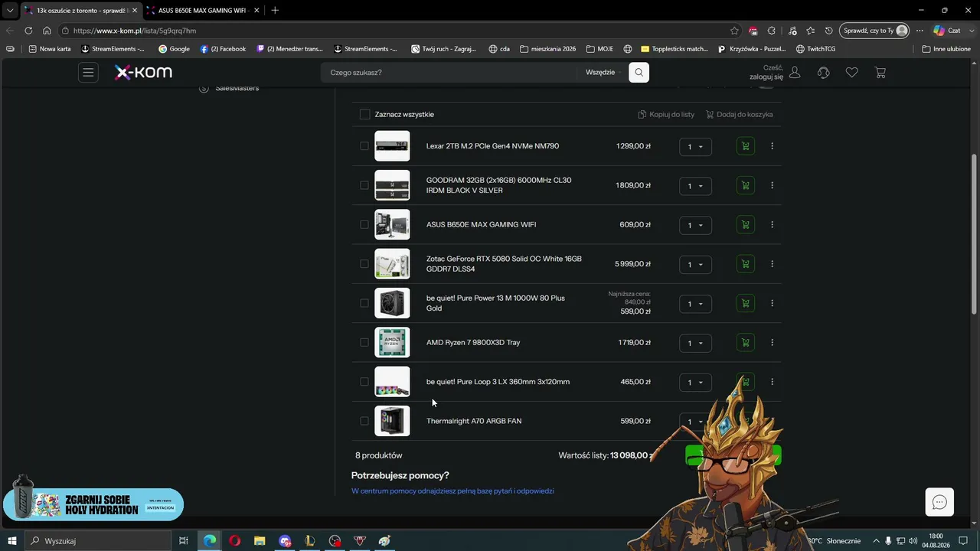
Task: Click Dodaj do koszyka above the list
Action: click(739, 115)
